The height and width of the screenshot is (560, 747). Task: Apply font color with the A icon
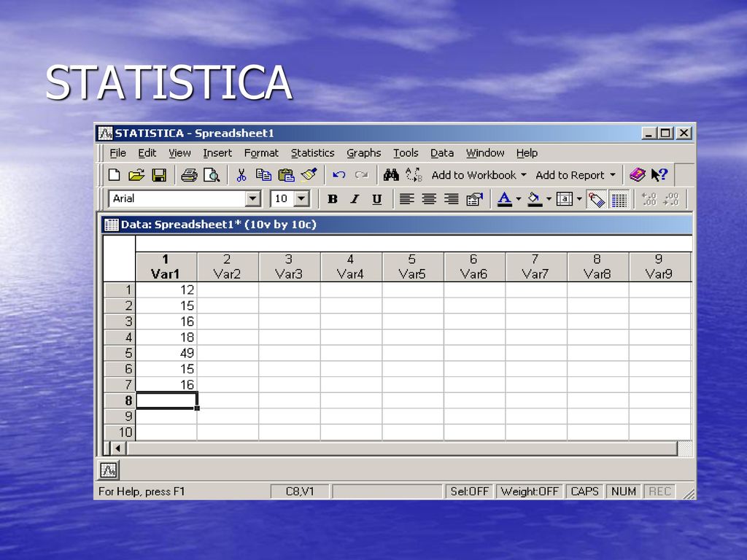click(505, 199)
